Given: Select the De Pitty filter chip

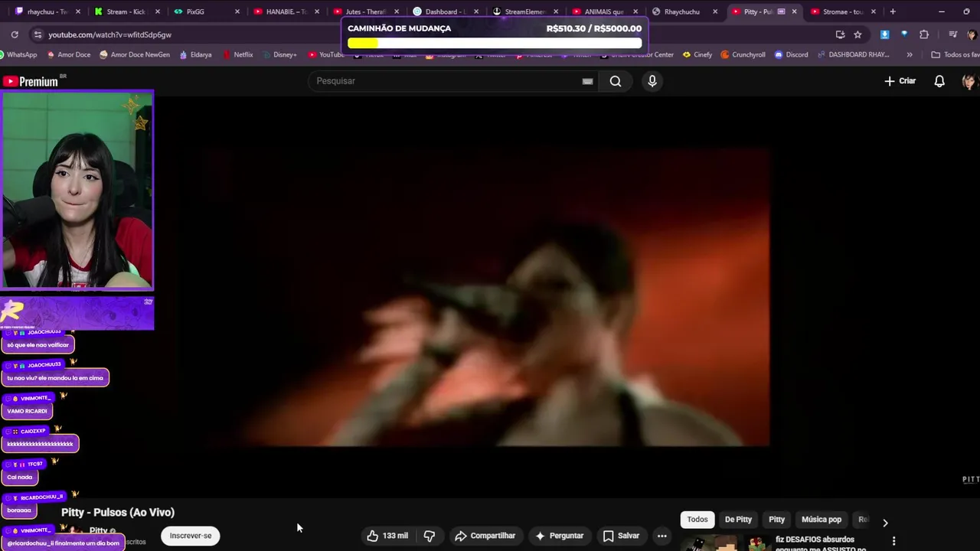Looking at the screenshot, I should click(x=738, y=520).
